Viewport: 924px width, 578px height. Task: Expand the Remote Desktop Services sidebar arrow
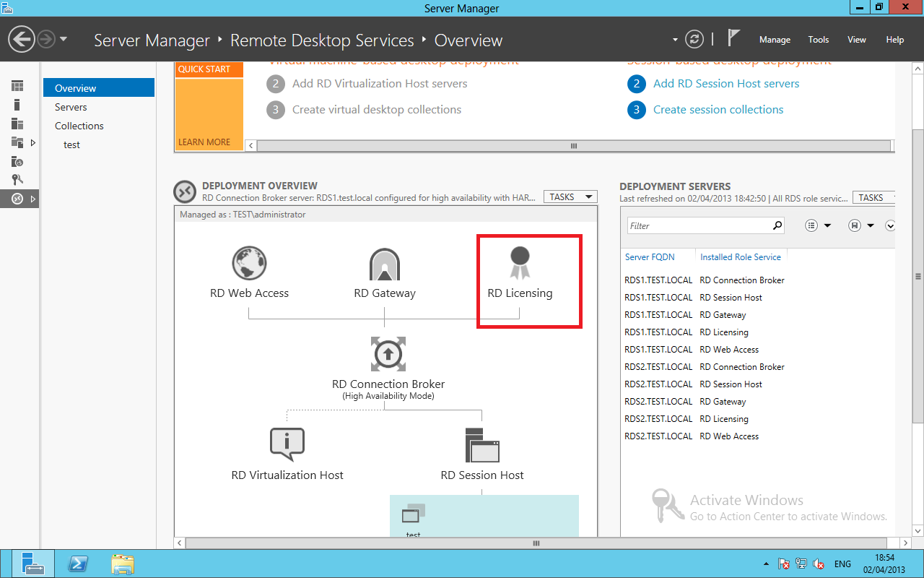pos(33,199)
